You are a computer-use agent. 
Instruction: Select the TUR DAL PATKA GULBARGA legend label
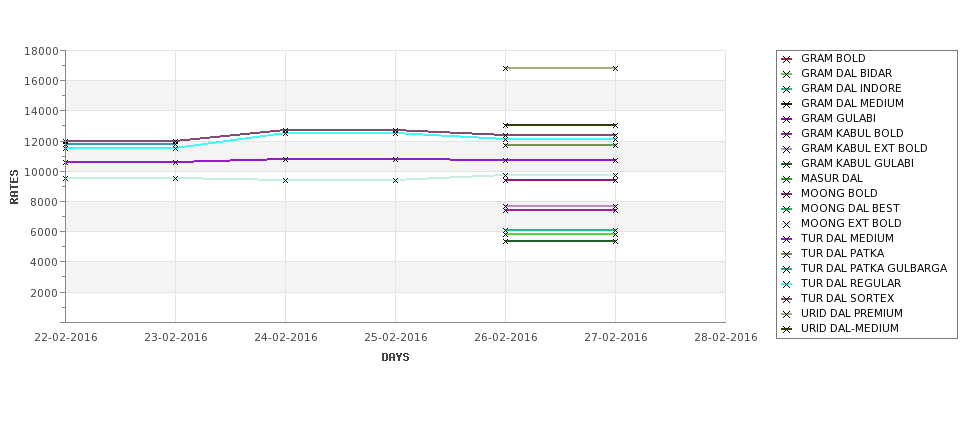click(x=874, y=268)
